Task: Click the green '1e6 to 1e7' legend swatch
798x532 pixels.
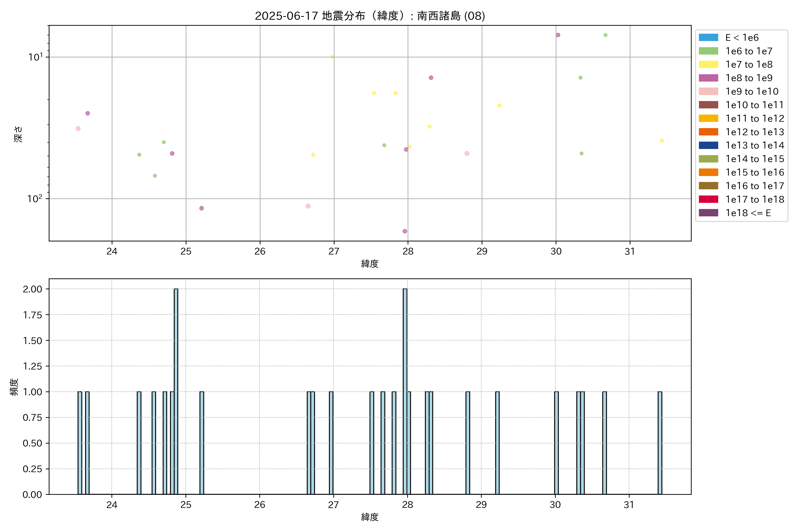Action: click(708, 51)
